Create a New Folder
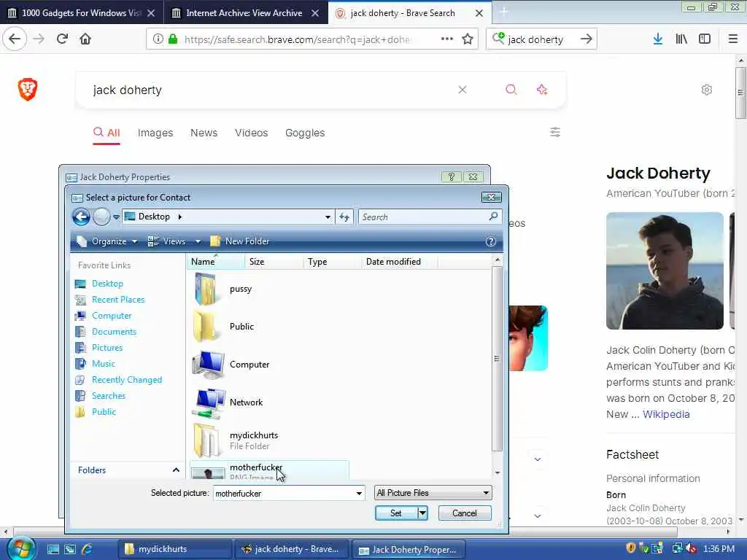The image size is (747, 560). [x=240, y=241]
